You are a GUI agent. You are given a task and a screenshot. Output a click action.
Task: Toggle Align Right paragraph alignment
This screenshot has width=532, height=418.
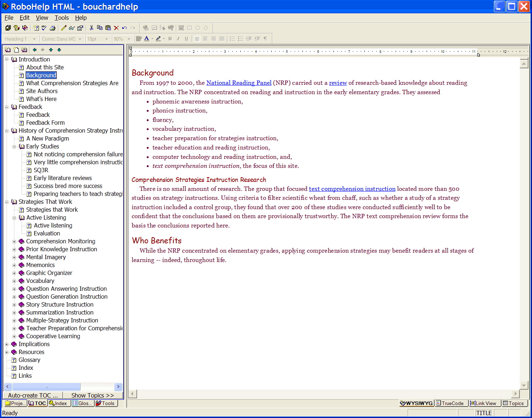click(x=214, y=38)
